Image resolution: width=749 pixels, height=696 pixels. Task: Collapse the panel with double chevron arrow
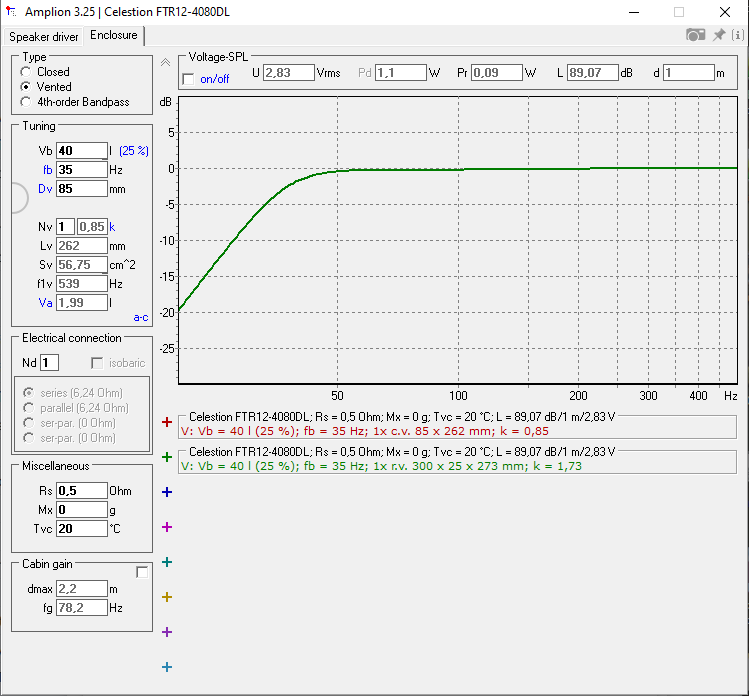tap(165, 63)
